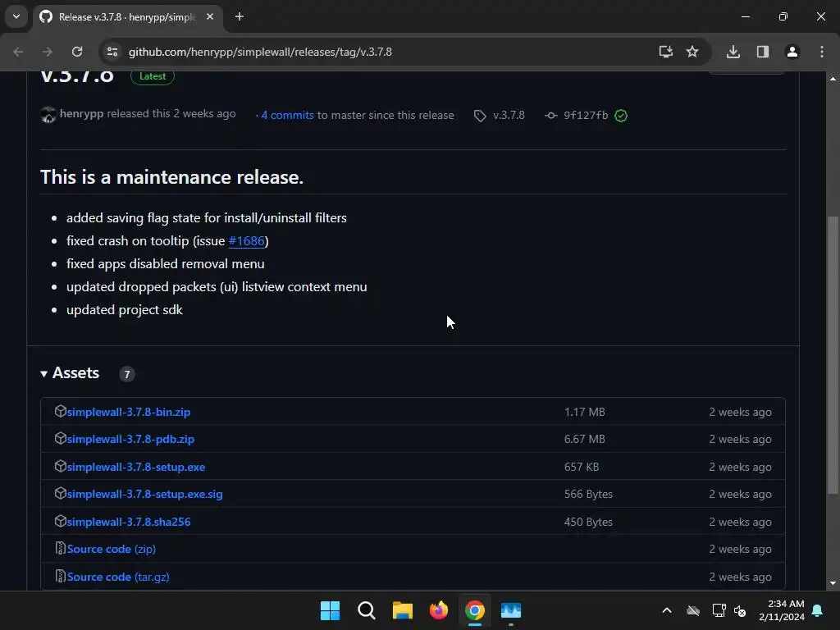This screenshot has width=840, height=630.
Task: Download Source code (zip)
Action: 112,549
